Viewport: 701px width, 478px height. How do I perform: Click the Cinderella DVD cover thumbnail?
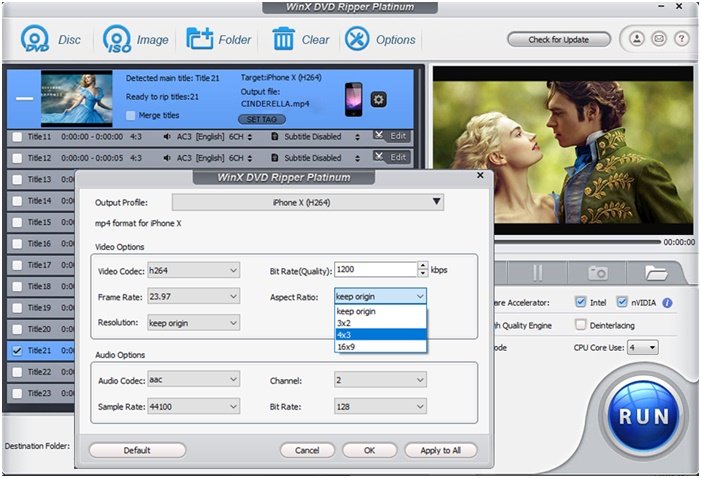(x=76, y=99)
